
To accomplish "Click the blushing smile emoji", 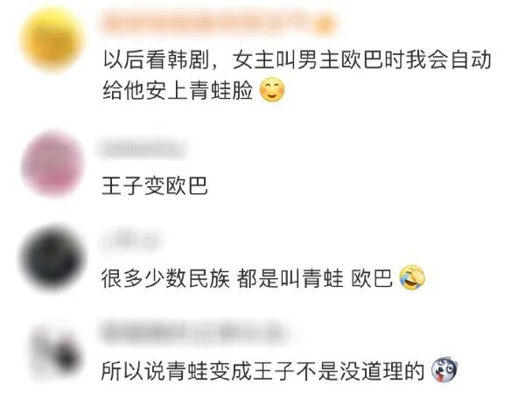I will click(x=272, y=89).
